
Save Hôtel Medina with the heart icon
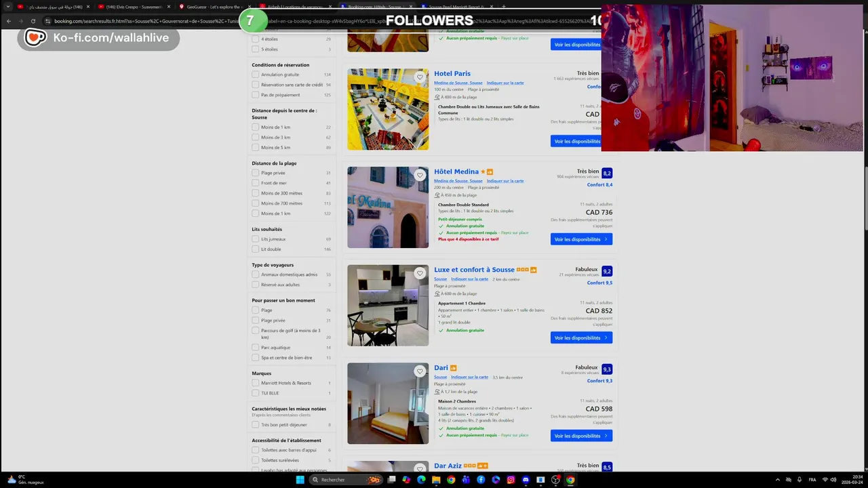coord(420,176)
